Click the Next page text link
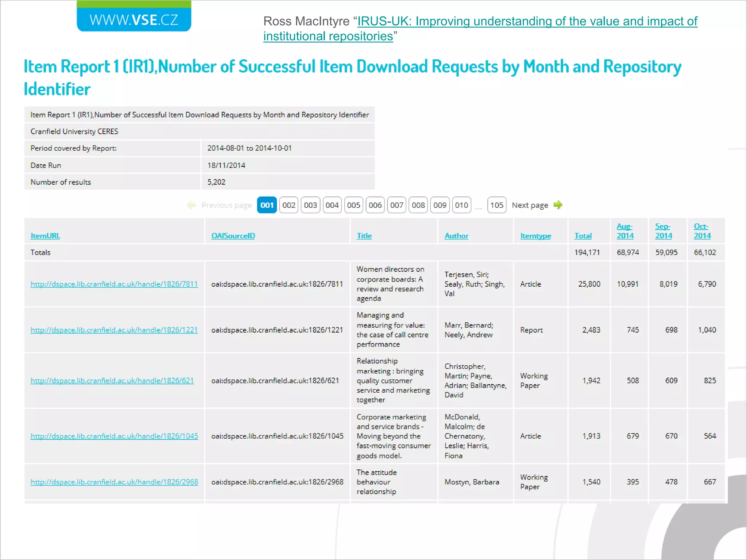Image resolution: width=747 pixels, height=560 pixels. point(530,205)
